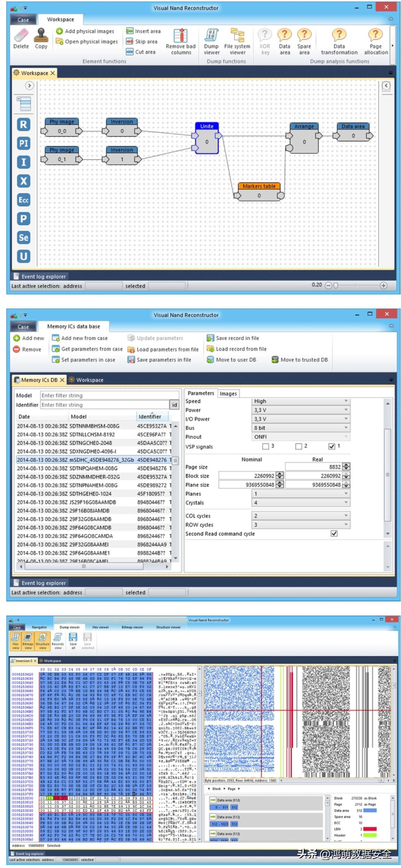Click the Model filter input field
Image resolution: width=401 pixels, height=868 pixels.
[109, 395]
